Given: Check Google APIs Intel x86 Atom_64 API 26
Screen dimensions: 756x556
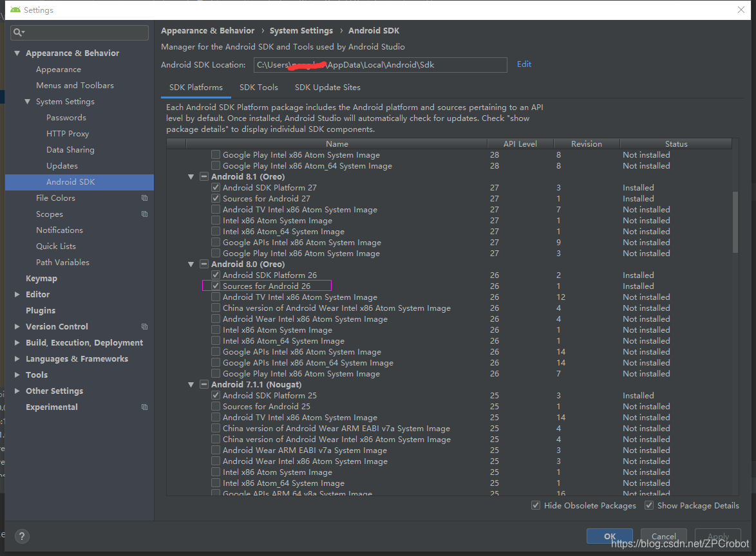Looking at the screenshot, I should tap(216, 362).
